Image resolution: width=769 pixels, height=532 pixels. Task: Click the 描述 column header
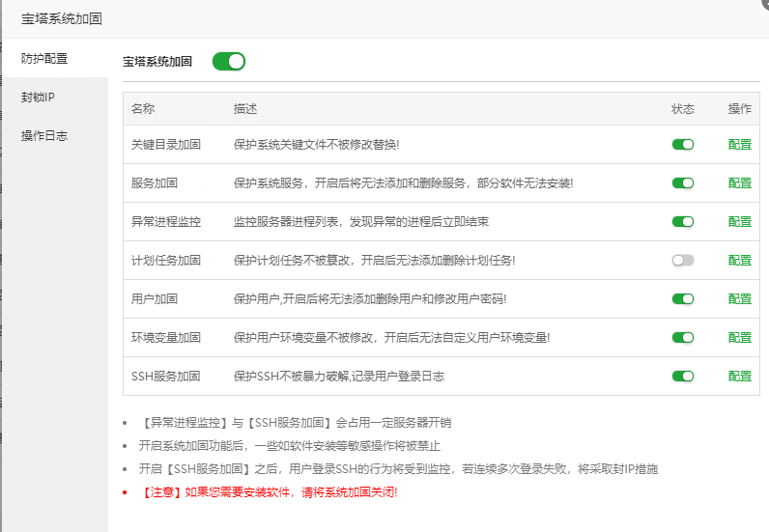(x=245, y=109)
